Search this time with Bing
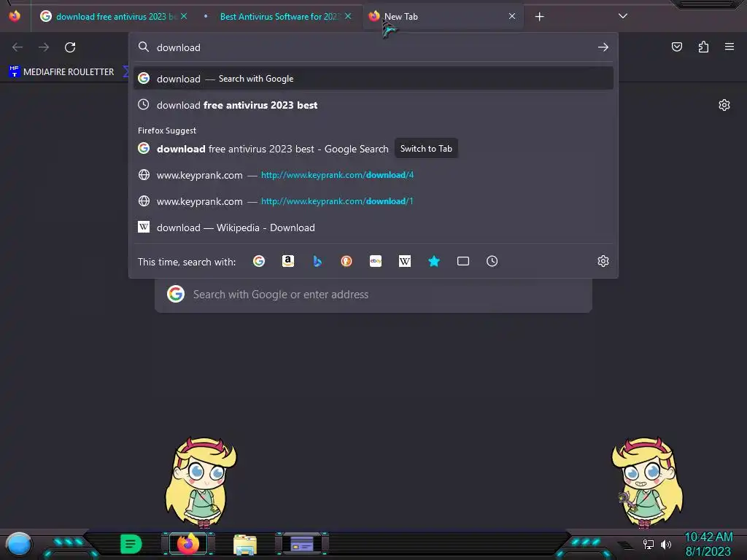Viewport: 747px width, 560px height. point(317,261)
